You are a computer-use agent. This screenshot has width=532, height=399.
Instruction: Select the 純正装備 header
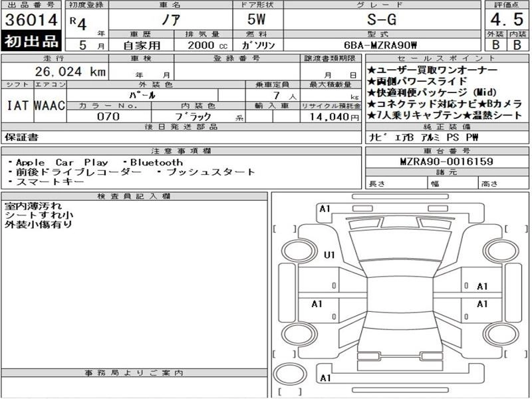447,126
